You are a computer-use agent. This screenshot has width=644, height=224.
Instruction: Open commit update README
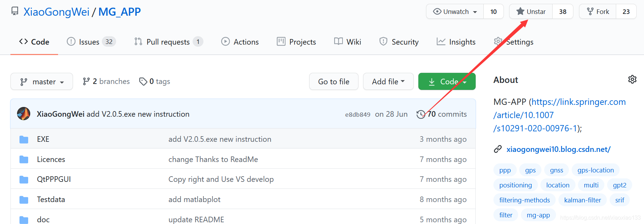(x=196, y=220)
